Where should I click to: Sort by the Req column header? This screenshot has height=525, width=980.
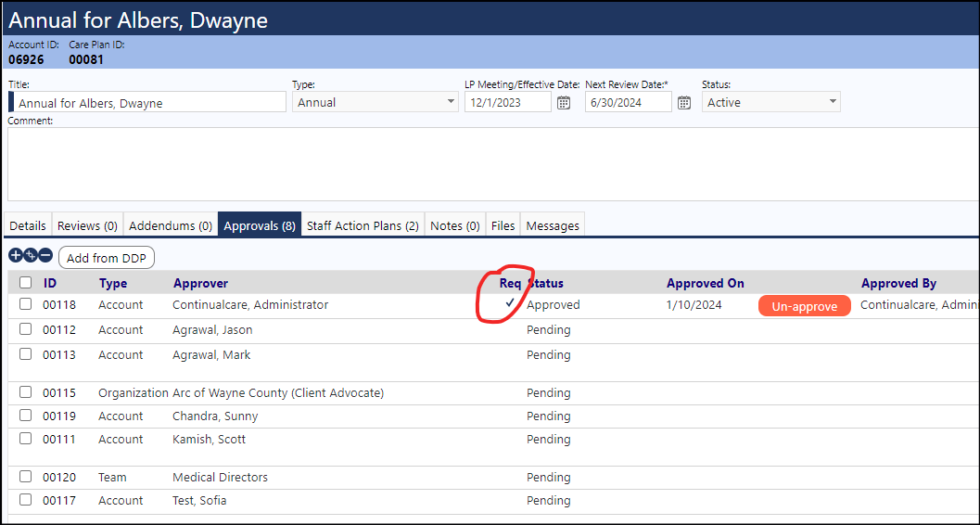point(510,283)
